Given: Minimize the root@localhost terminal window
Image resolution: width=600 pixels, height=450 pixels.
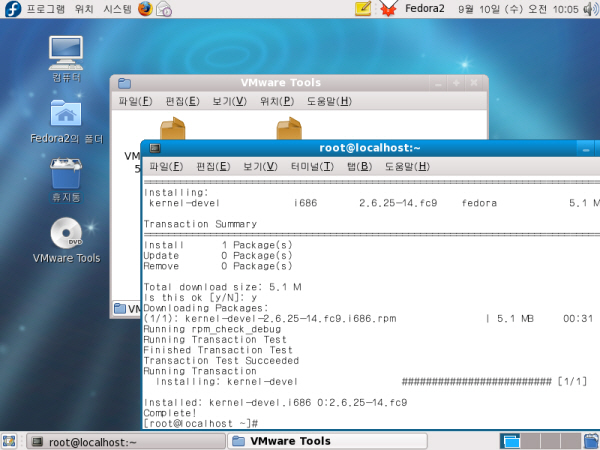Looking at the screenshot, I should [x=586, y=148].
